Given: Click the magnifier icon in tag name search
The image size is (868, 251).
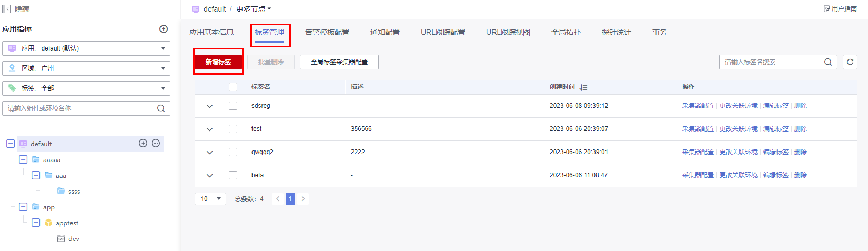Looking at the screenshot, I should point(828,62).
